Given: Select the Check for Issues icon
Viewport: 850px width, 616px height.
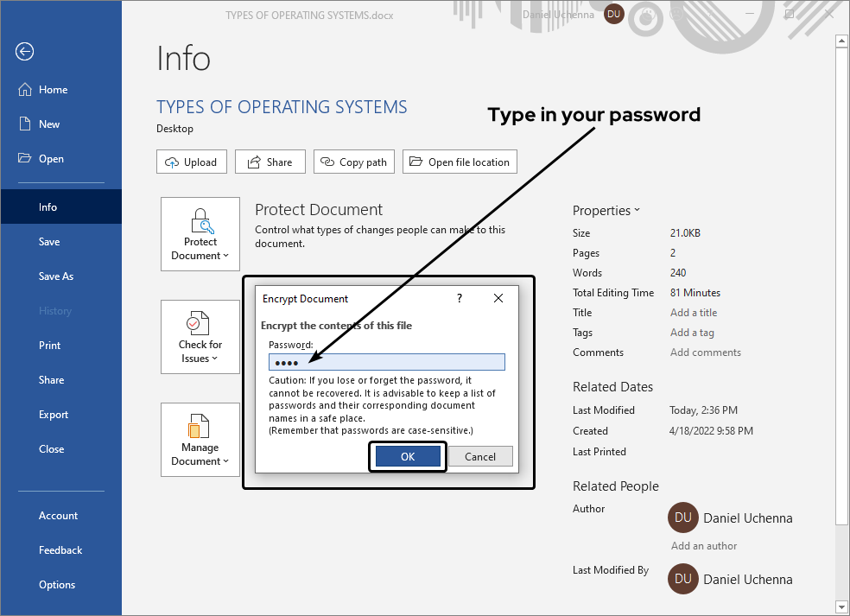Looking at the screenshot, I should click(200, 324).
